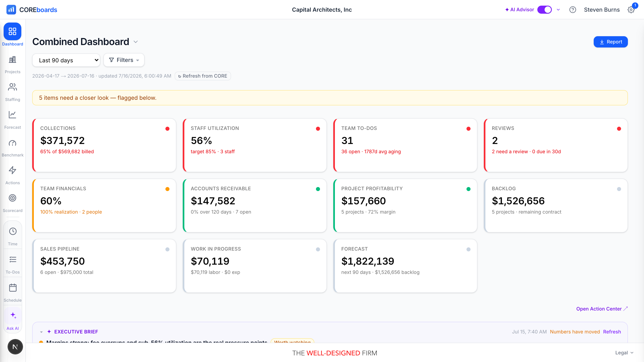Image resolution: width=644 pixels, height=362 pixels.
Task: Open the Dashboard sidebar icon
Action: (12, 32)
